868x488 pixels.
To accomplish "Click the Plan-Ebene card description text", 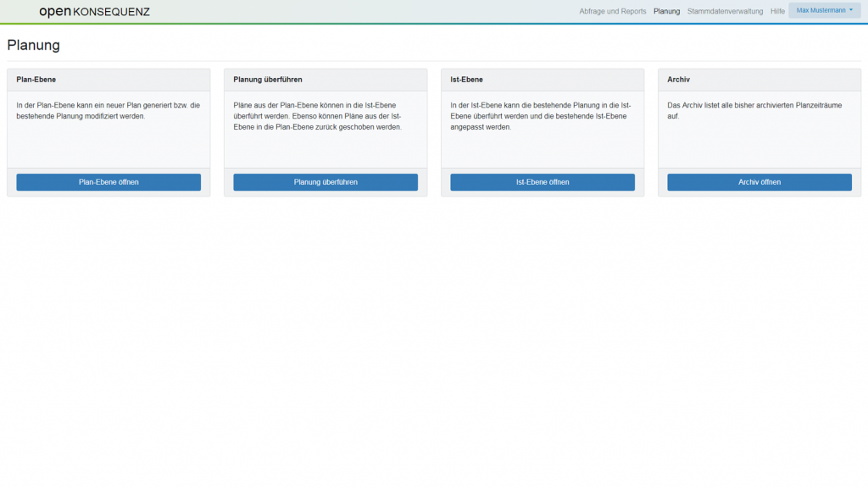I will click(x=108, y=110).
